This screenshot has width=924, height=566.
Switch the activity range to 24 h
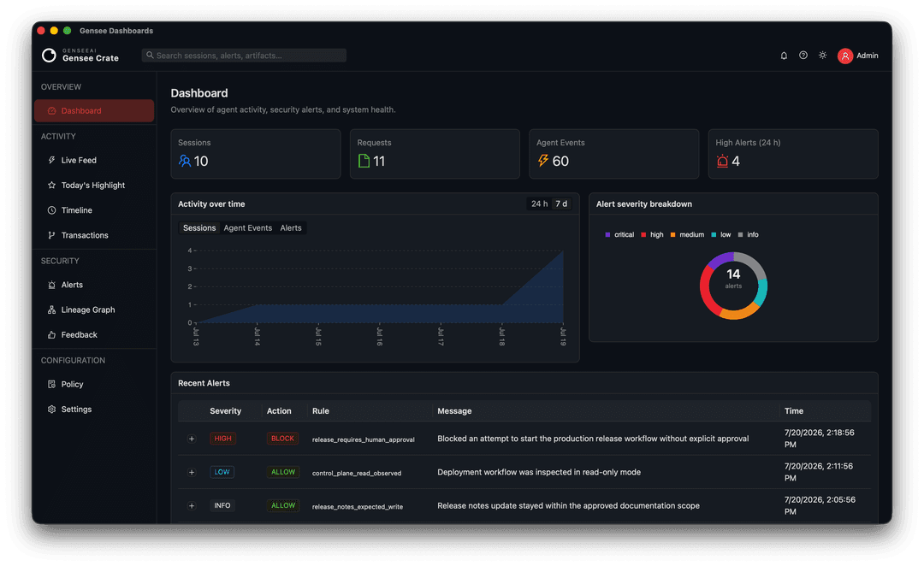tap(539, 203)
